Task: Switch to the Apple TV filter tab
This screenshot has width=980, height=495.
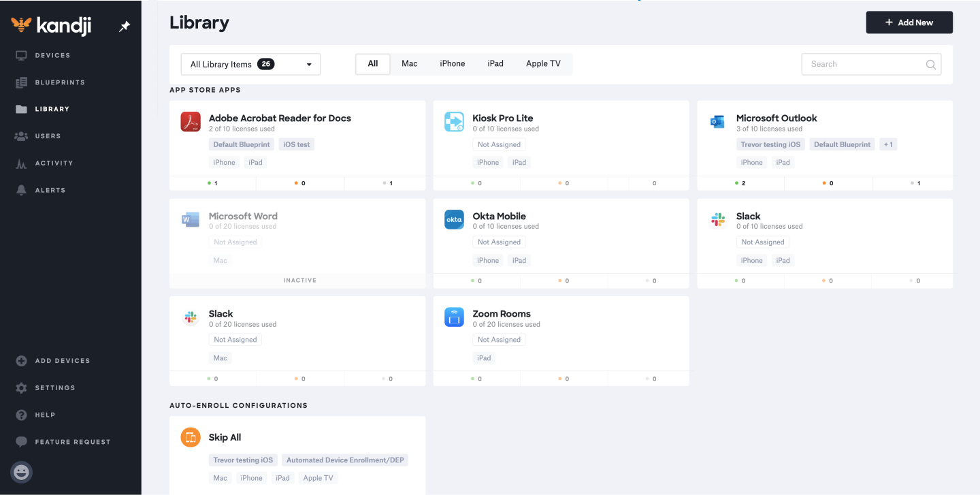Action: pos(543,63)
